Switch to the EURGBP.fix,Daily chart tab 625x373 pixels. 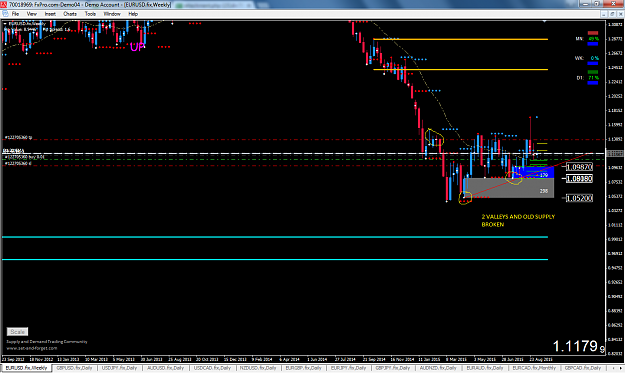tap(303, 368)
